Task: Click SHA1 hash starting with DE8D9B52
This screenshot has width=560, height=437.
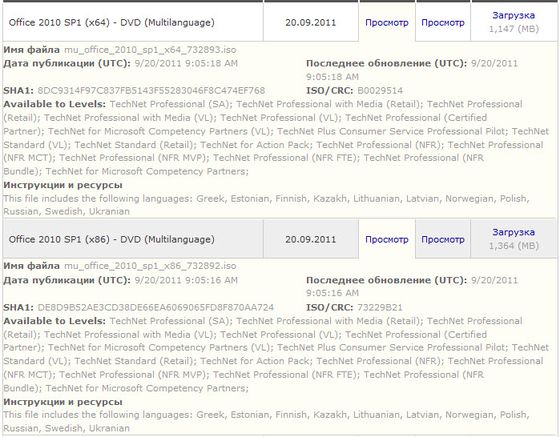Action: click(156, 307)
